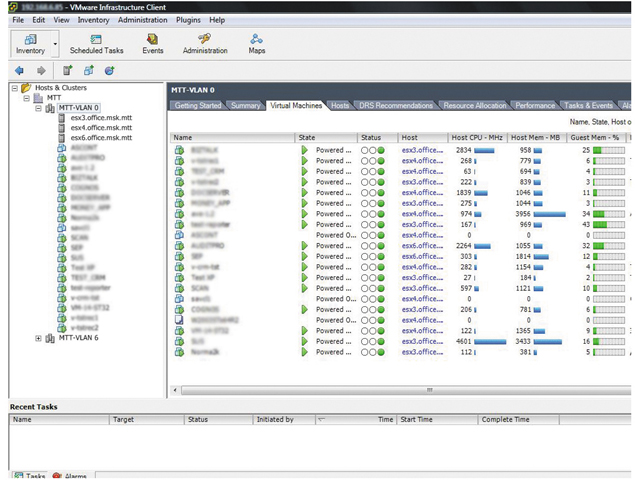Click the new resource pool toolbar icon

tap(109, 71)
